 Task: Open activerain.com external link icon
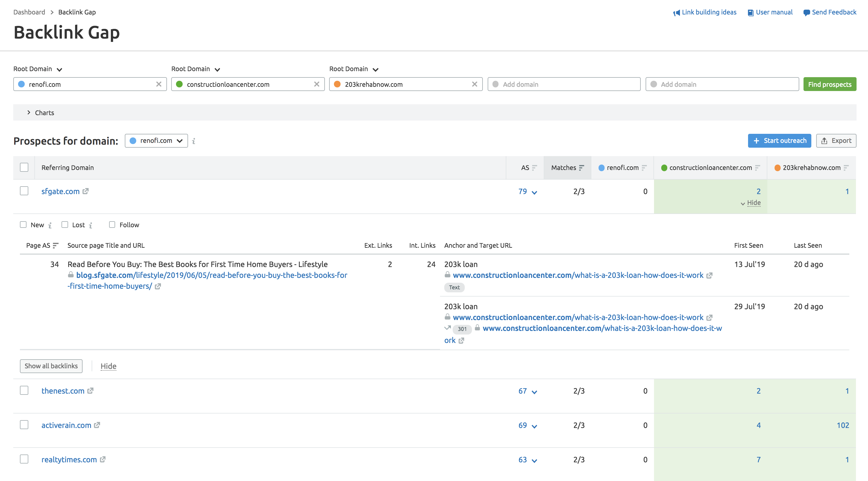pos(97,425)
